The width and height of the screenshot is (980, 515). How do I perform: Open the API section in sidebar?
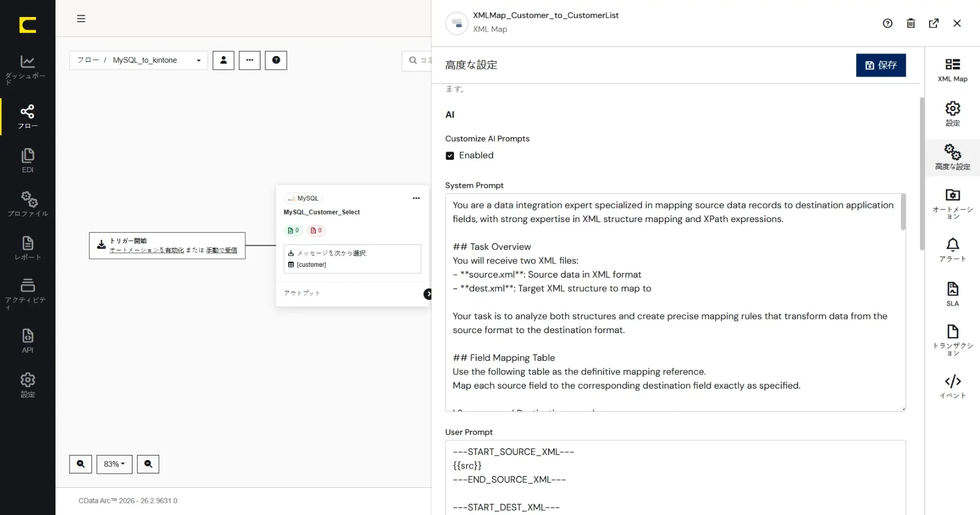(27, 341)
